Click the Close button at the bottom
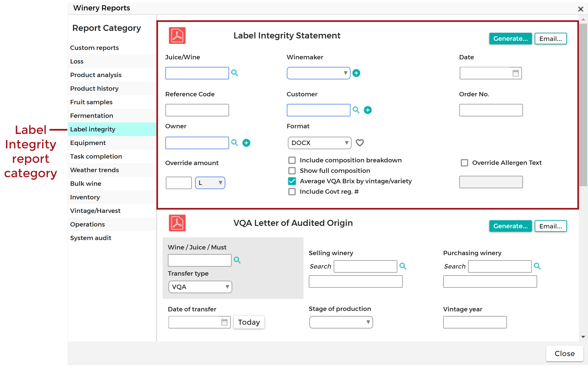The height and width of the screenshot is (368, 588). 564,353
